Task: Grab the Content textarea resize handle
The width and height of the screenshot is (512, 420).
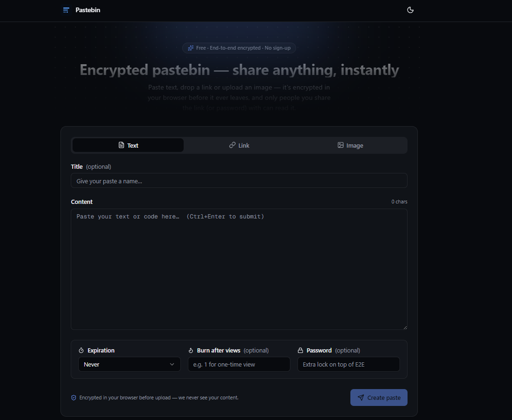Action: tap(405, 328)
